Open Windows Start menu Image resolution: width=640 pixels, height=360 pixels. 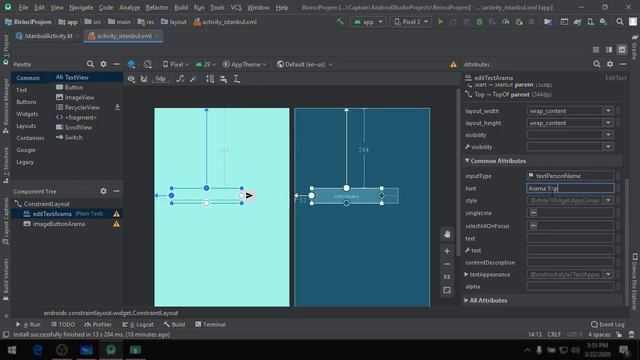click(x=12, y=350)
